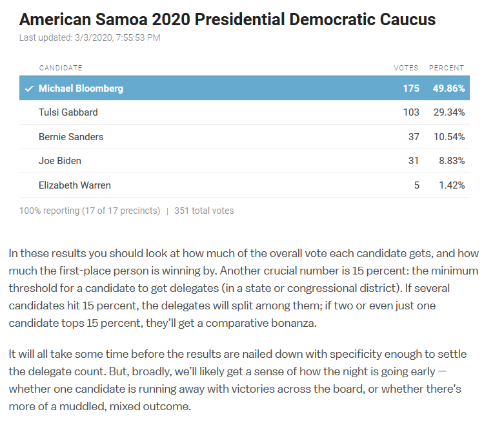Click Warren's 1.42% percentage
504x425 pixels.
(452, 185)
